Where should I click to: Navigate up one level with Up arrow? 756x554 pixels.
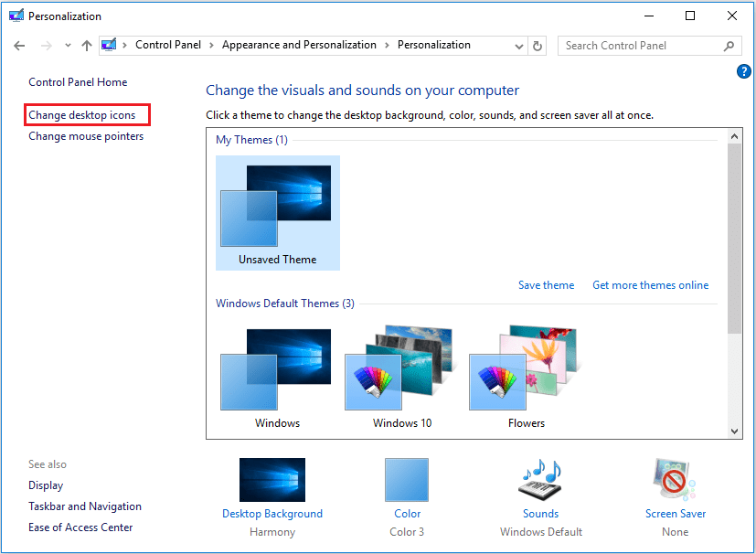coord(87,46)
